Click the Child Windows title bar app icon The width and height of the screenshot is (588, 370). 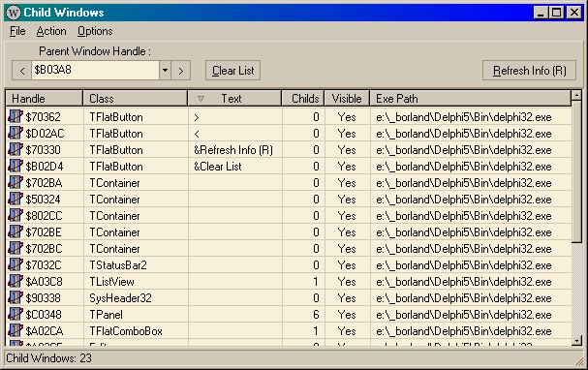[x=14, y=13]
